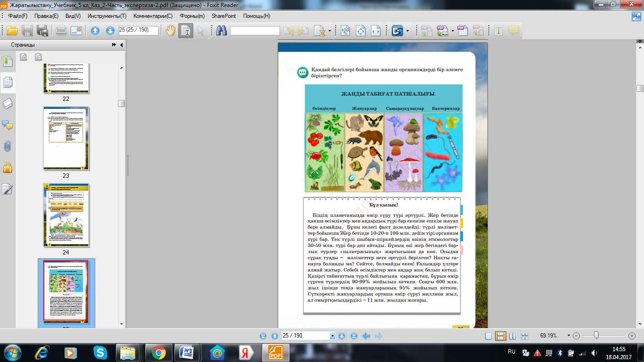The image size is (644, 362).
Task: Click the binoculars search icon
Action: pos(222,31)
